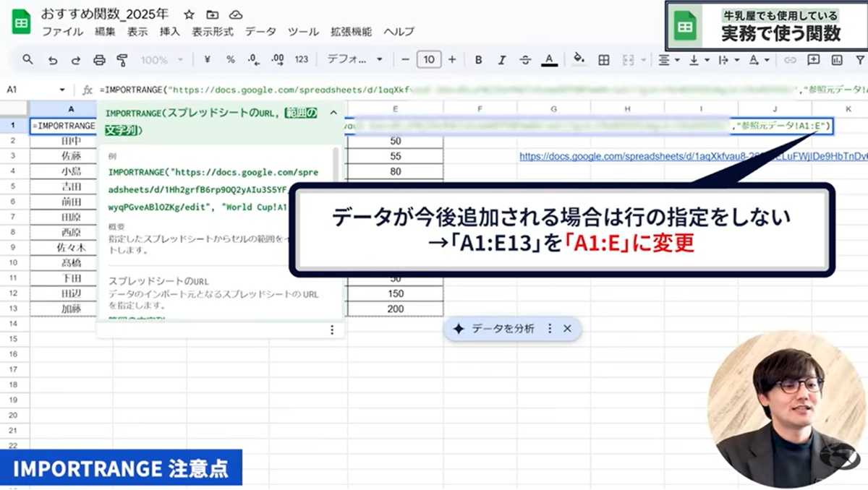Click the undo arrow icon
The width and height of the screenshot is (868, 490).
[x=53, y=60]
